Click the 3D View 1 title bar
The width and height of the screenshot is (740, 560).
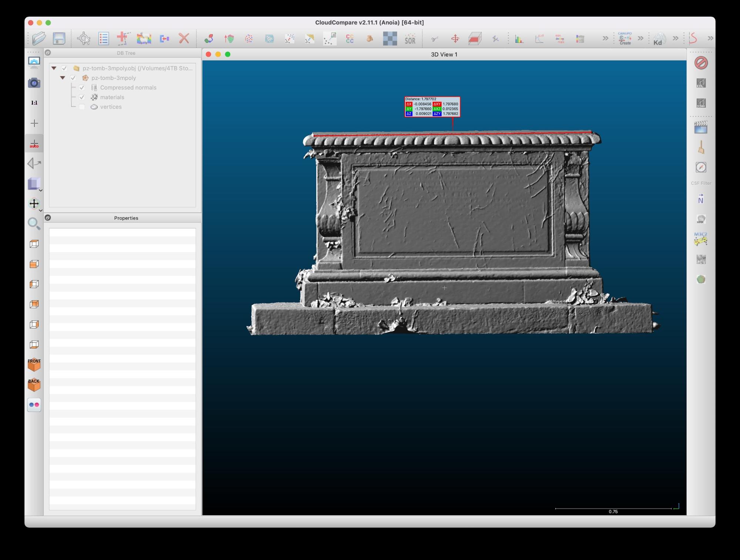(443, 54)
